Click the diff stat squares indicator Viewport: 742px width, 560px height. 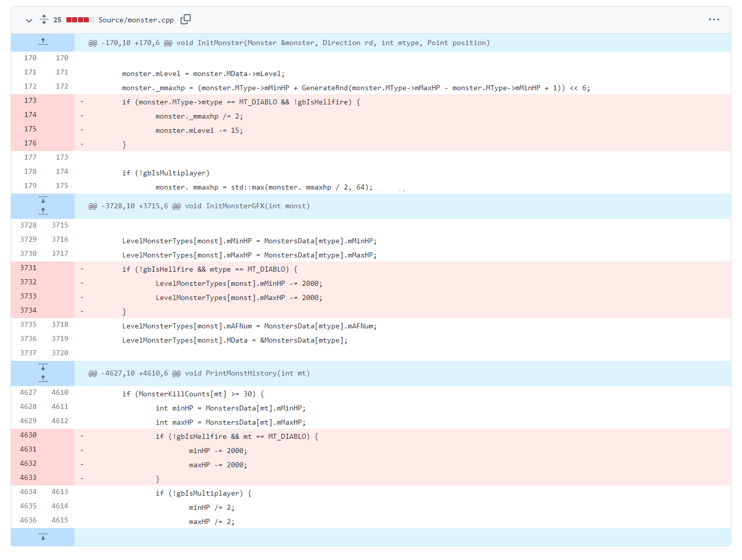coord(81,19)
